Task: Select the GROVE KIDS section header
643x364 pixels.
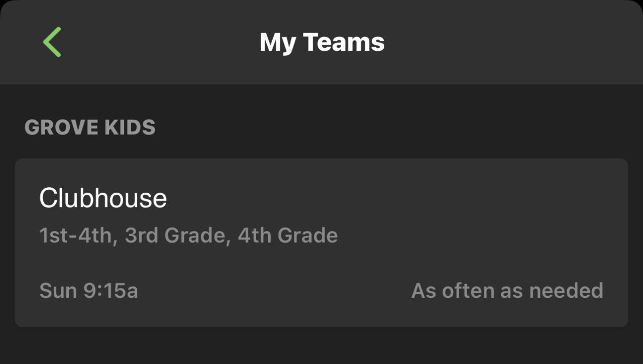Action: (90, 128)
